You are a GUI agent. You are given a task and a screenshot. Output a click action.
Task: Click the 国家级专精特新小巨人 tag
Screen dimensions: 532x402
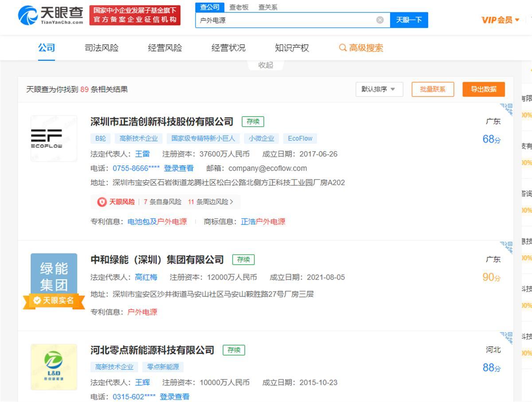(203, 138)
